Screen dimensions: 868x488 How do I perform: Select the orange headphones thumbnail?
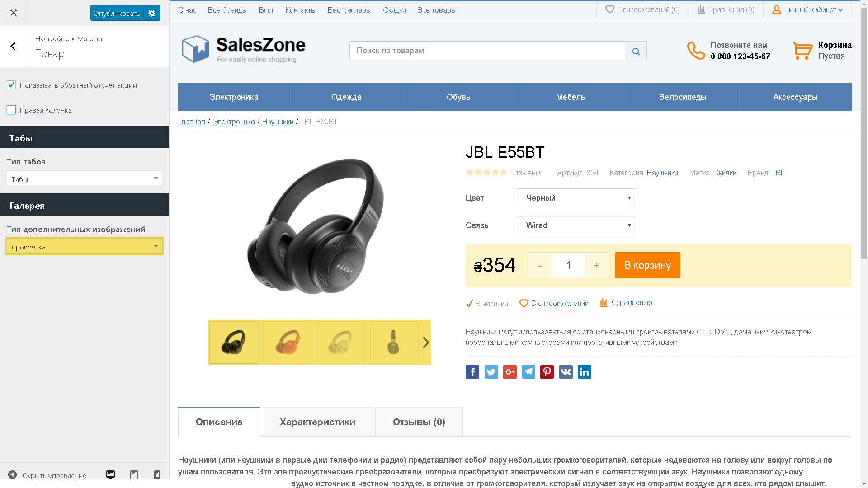287,343
